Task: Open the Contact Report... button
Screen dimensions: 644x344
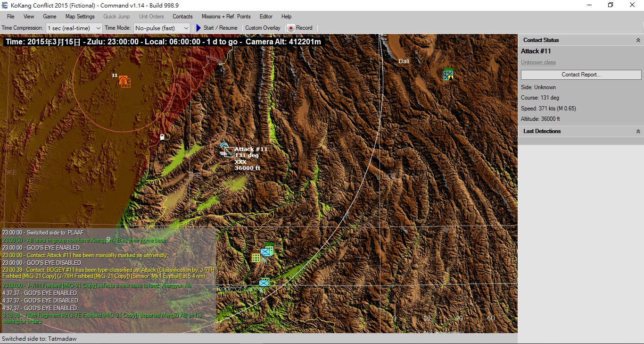Action: (x=581, y=75)
